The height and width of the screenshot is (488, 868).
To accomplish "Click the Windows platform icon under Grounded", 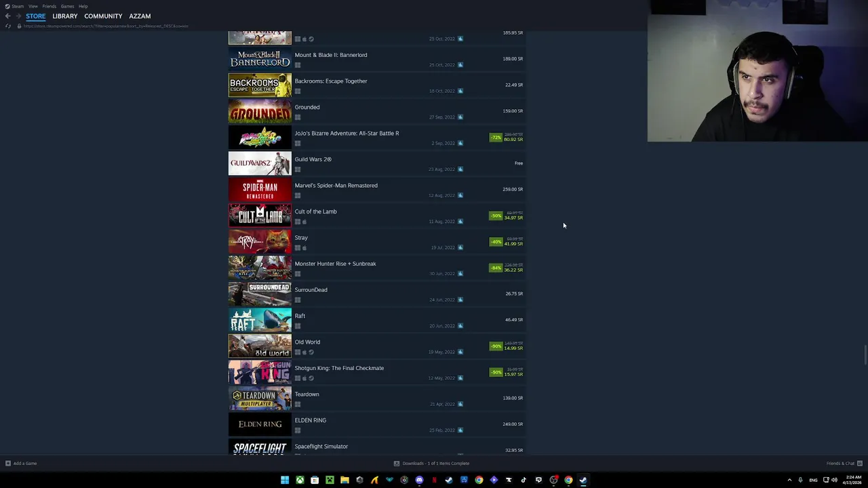I will (298, 117).
